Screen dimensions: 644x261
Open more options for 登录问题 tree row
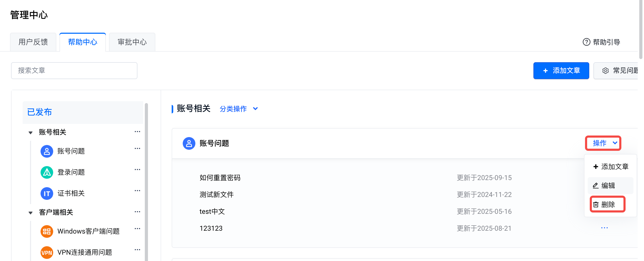137,170
